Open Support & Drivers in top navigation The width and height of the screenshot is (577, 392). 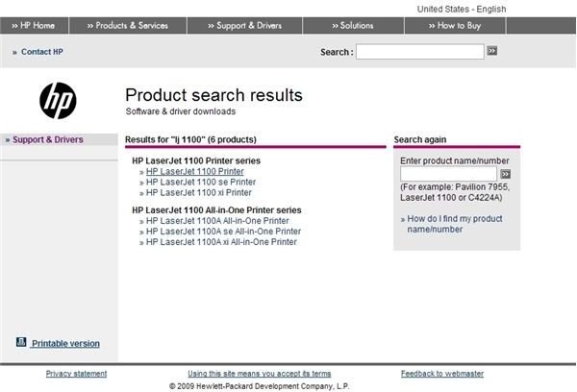pyautogui.click(x=244, y=25)
